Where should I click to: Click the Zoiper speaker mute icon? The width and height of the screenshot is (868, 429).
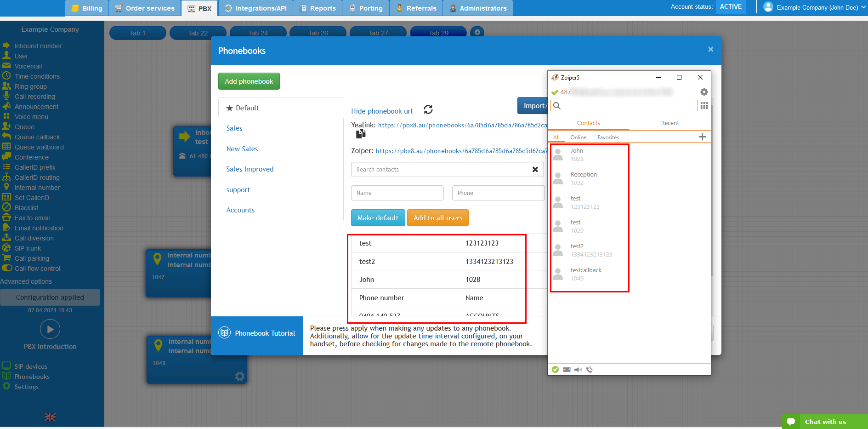578,370
